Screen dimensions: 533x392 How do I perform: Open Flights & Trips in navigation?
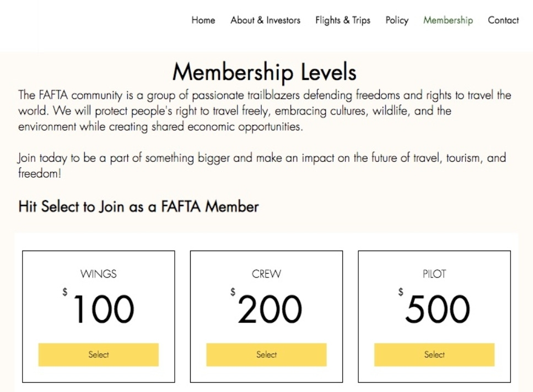342,20
